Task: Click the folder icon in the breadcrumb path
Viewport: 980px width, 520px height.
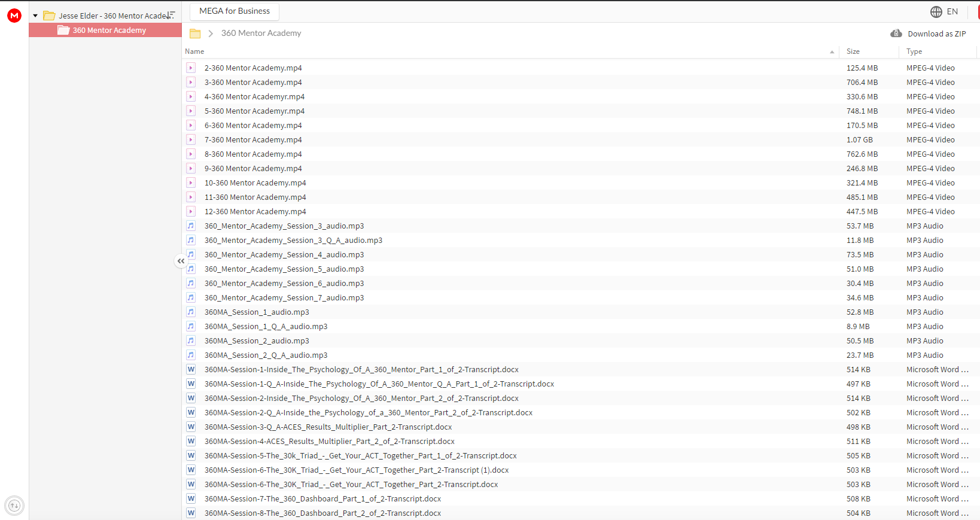Action: pyautogui.click(x=195, y=34)
